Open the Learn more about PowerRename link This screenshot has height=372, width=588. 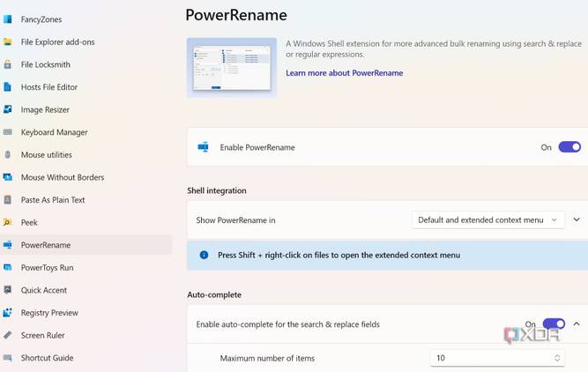point(345,73)
